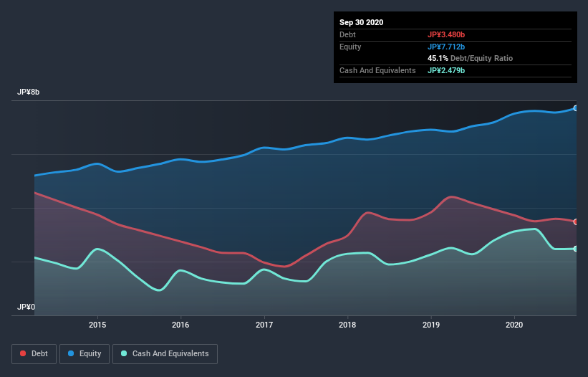
Task: Click the teal Cash And Equivalents legend dot
Action: point(124,354)
